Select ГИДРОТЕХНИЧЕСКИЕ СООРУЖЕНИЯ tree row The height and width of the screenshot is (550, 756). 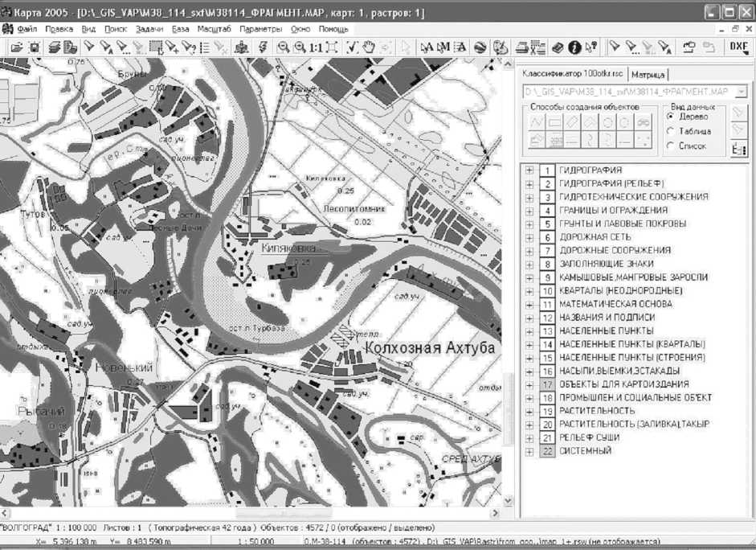pos(633,197)
